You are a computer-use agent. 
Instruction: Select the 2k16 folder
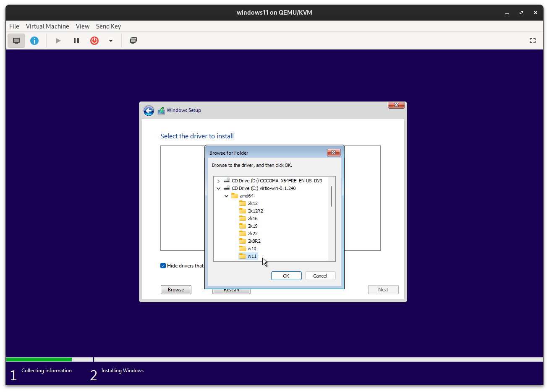[253, 218]
